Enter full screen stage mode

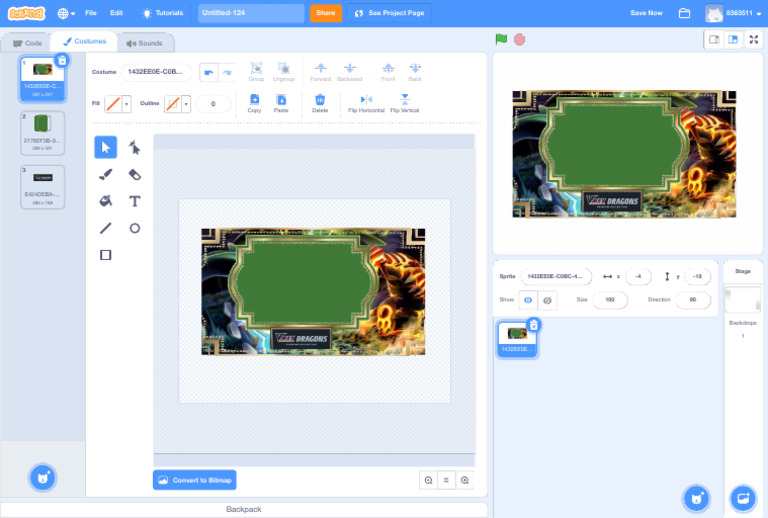(x=754, y=40)
